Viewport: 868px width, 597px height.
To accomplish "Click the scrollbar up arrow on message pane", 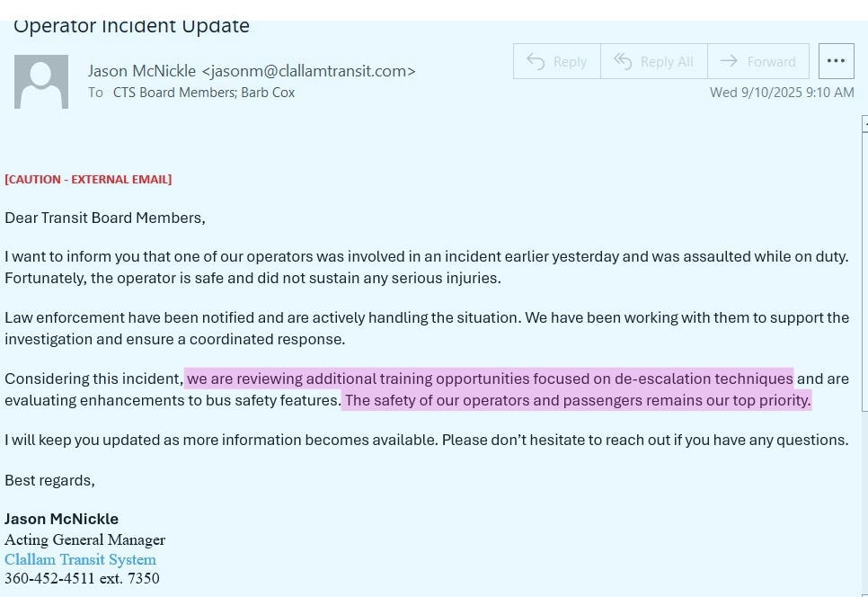I will 864,124.
